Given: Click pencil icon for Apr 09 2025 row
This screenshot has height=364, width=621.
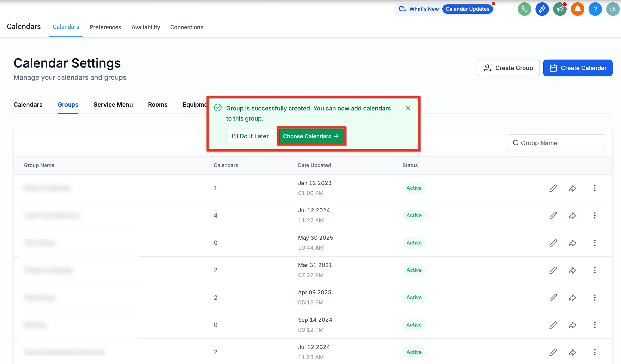Looking at the screenshot, I should point(553,298).
